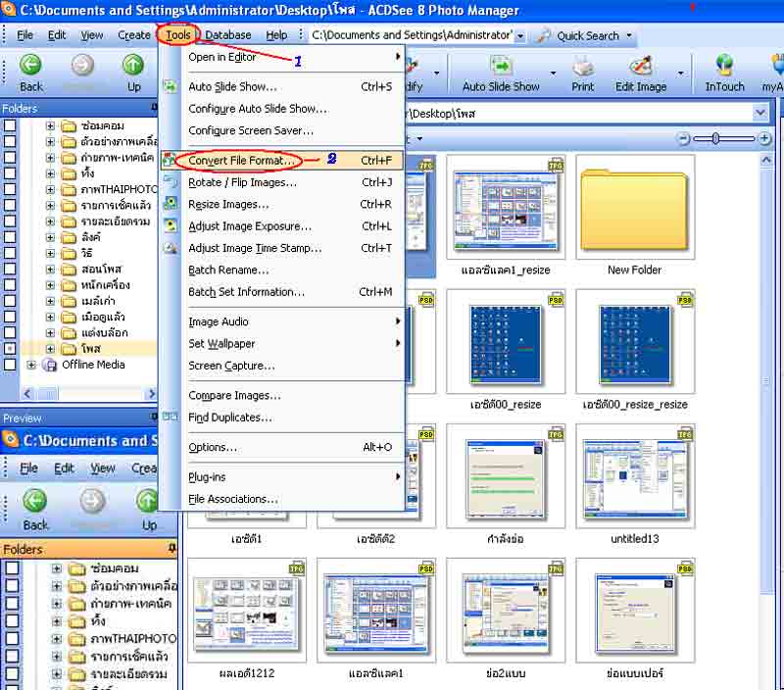Open the Quick Search dropdown arrow
This screenshot has height=690, width=784.
(629, 35)
